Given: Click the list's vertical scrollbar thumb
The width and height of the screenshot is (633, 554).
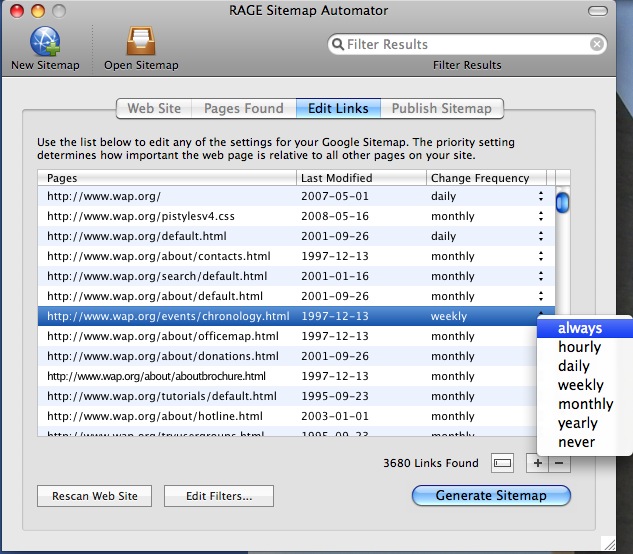Looking at the screenshot, I should click(562, 203).
